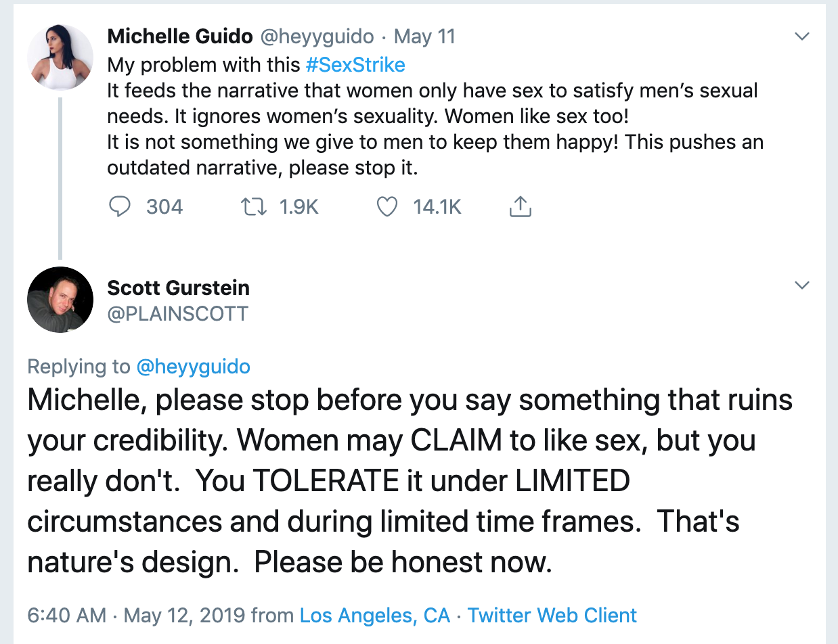This screenshot has width=838, height=644.
Task: Open the Scott Gurstein display name
Action: point(179,287)
